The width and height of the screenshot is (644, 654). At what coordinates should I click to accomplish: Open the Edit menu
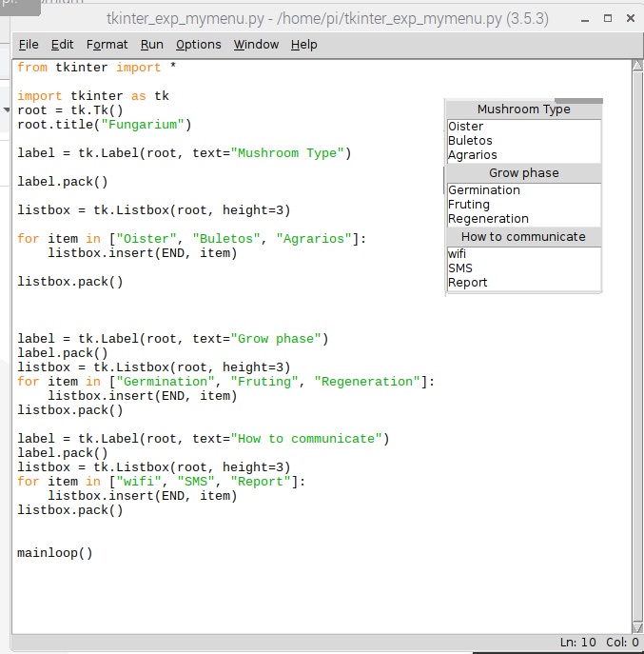click(x=62, y=44)
